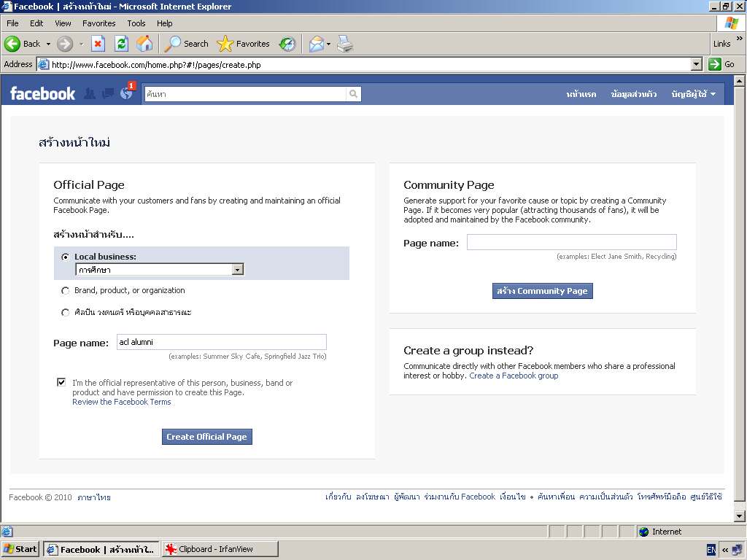Expand the Mail button dropdown arrow
Image resolution: width=747 pixels, height=560 pixels.
329,44
